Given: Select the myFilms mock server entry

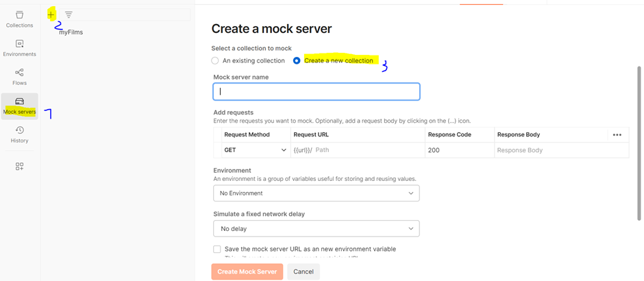Looking at the screenshot, I should pos(71,32).
